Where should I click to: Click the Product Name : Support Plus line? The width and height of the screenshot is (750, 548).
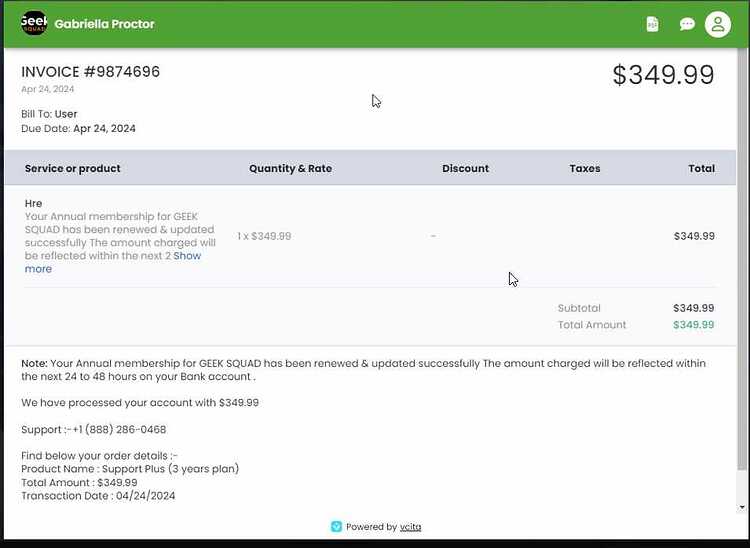(130, 469)
